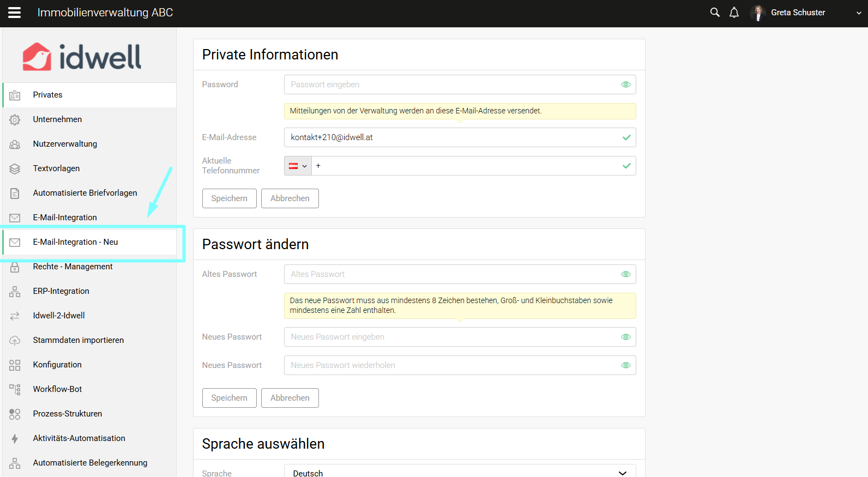This screenshot has height=477, width=868.
Task: Click the Workflow-Bot sidebar icon
Action: pyautogui.click(x=15, y=389)
